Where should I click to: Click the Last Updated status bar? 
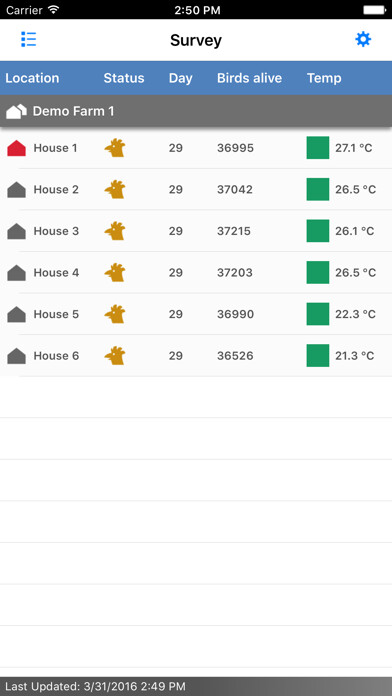(x=196, y=686)
